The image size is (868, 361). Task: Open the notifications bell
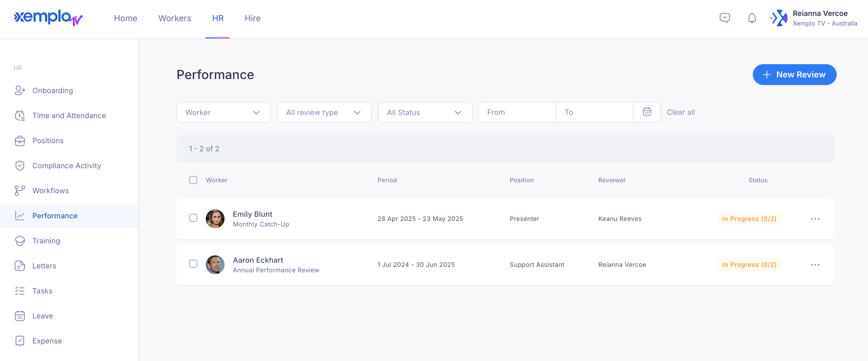(x=752, y=18)
